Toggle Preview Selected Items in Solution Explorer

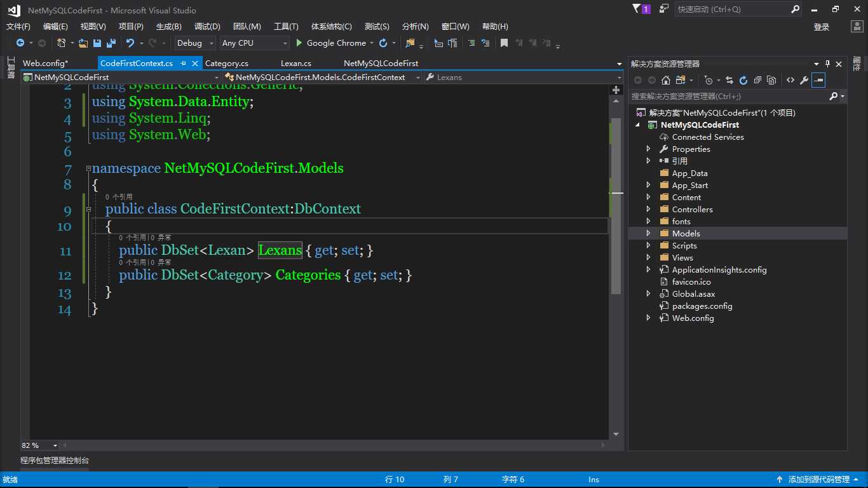(x=818, y=80)
